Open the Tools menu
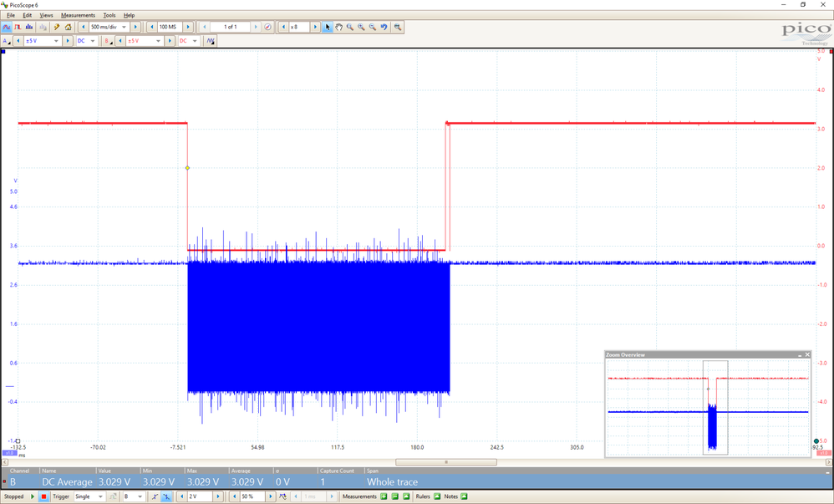 [x=109, y=15]
